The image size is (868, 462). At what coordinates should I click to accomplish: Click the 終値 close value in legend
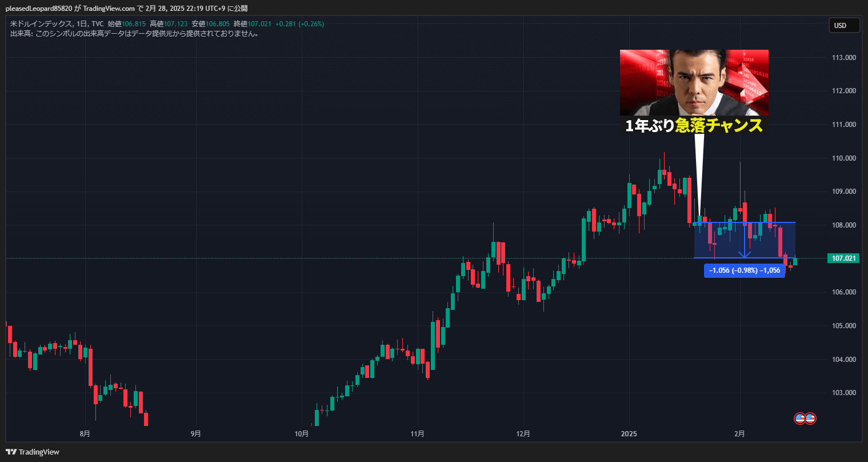tap(251, 24)
